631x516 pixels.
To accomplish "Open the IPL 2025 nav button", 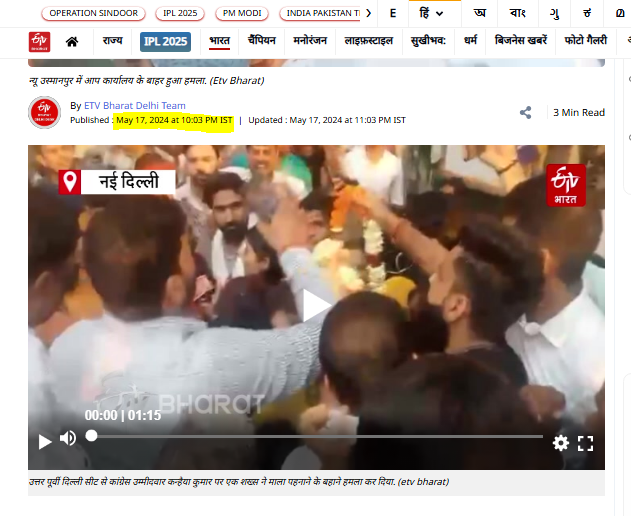I will click(x=164, y=41).
